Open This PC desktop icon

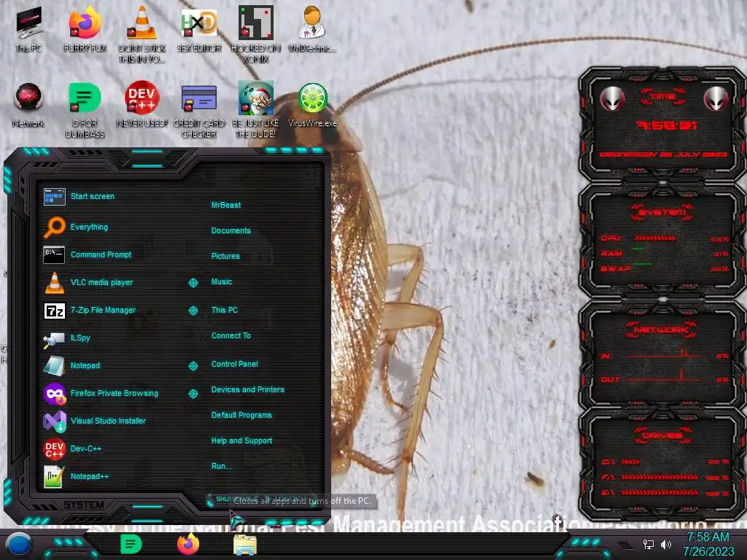pos(28,29)
